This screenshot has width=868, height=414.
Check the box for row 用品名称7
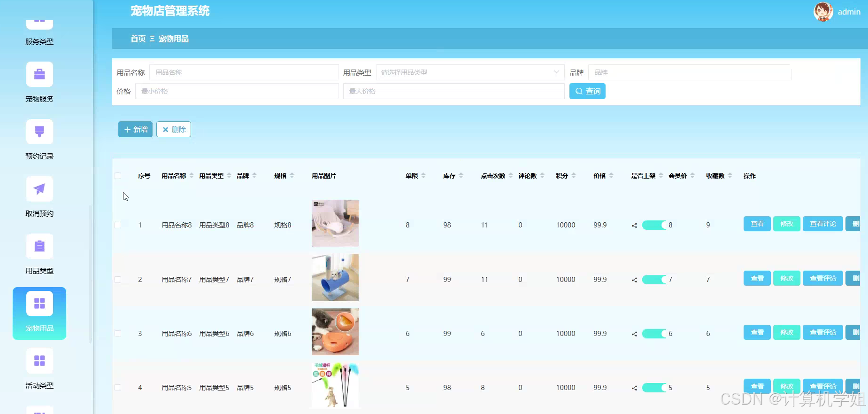[x=118, y=280]
